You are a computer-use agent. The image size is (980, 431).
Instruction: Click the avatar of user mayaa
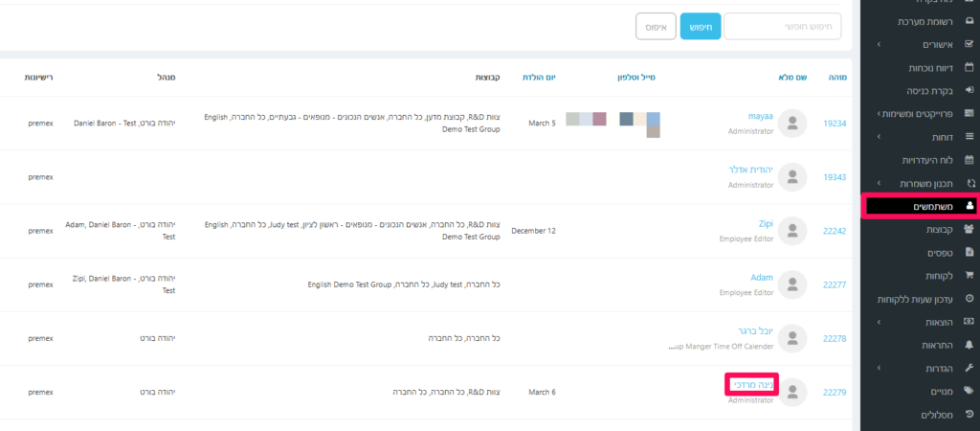pos(792,123)
